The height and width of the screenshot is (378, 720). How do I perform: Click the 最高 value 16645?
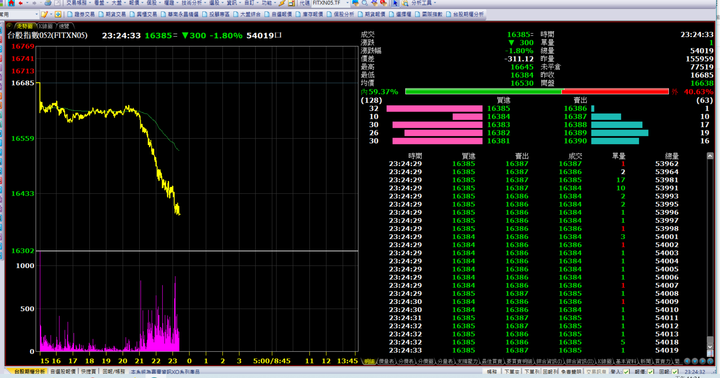click(522, 67)
